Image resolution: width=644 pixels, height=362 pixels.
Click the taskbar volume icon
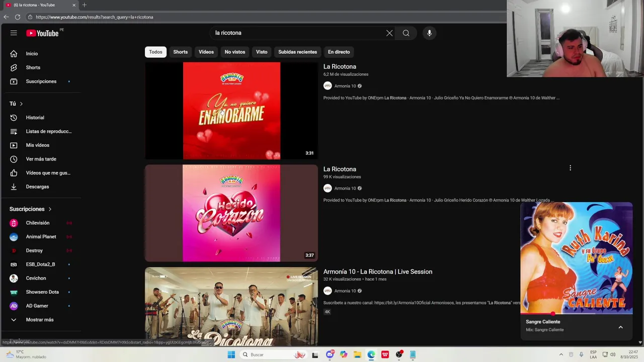[x=613, y=354]
